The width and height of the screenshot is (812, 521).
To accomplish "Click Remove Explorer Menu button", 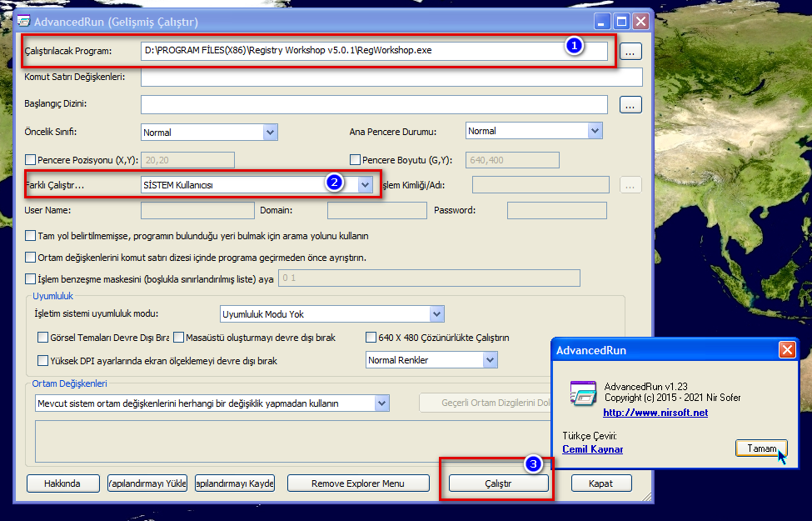I will [358, 483].
